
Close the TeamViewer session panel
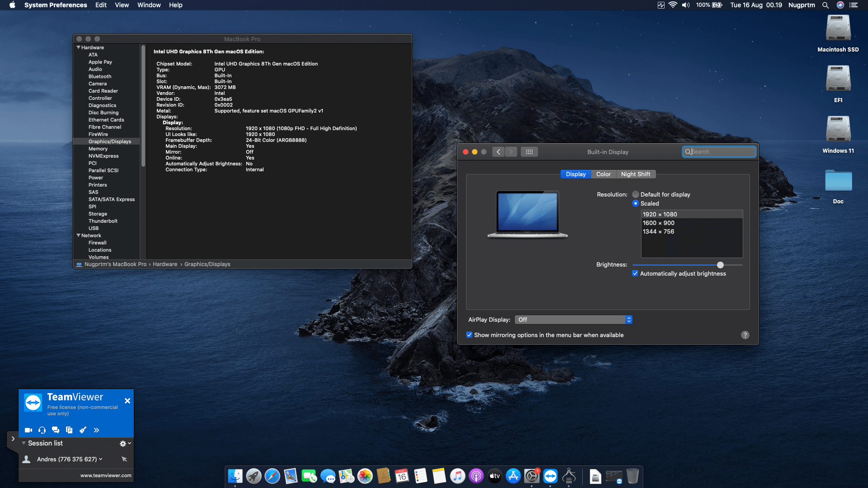127,401
